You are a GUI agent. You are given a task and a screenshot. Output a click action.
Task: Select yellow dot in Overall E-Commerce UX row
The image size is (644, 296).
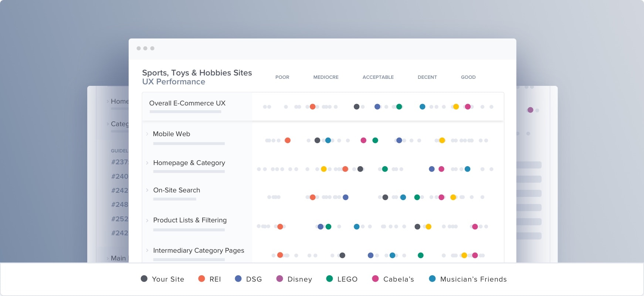point(456,107)
